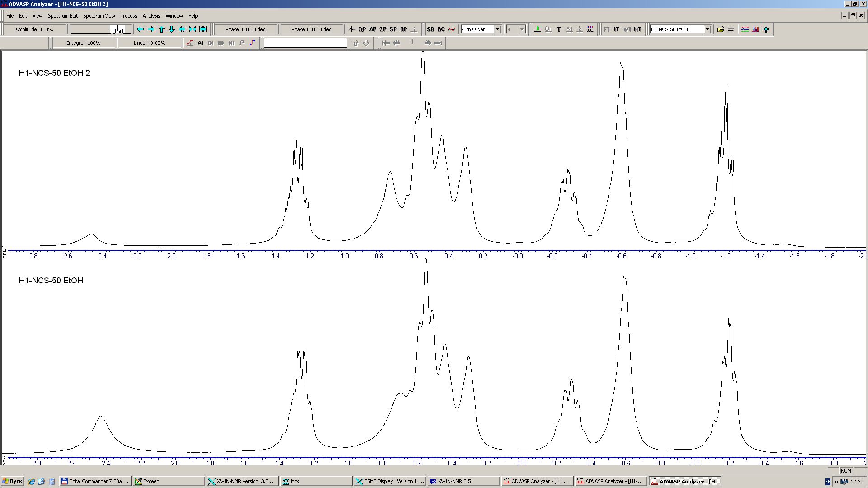Open the H1-NCS-50 EtOH spectrum dropdown
The image size is (868, 488).
click(707, 29)
